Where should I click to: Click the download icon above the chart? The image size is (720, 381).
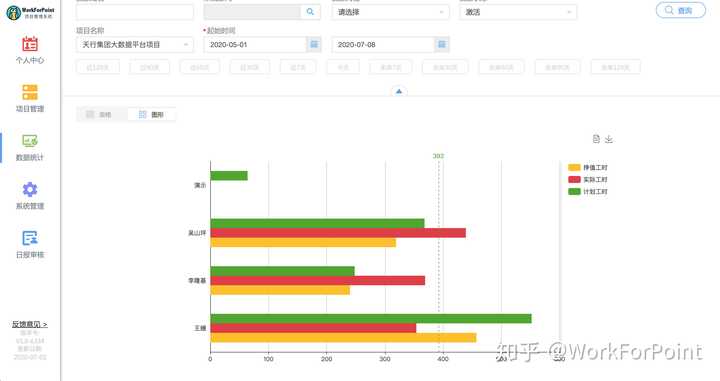(609, 139)
